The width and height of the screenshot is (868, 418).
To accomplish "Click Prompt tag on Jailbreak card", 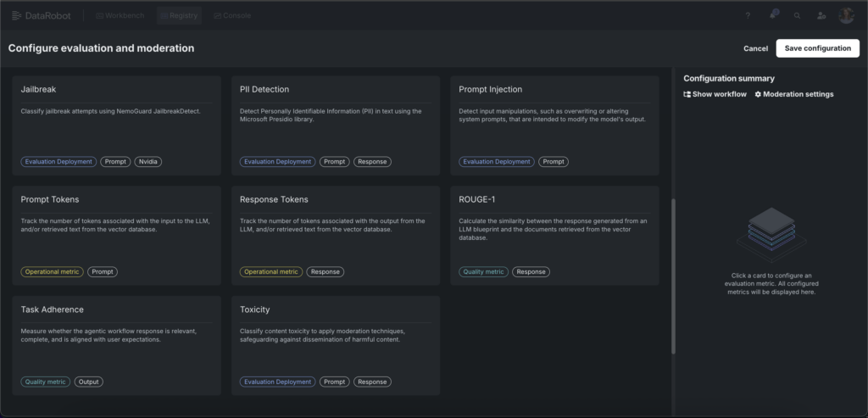I will coord(115,162).
